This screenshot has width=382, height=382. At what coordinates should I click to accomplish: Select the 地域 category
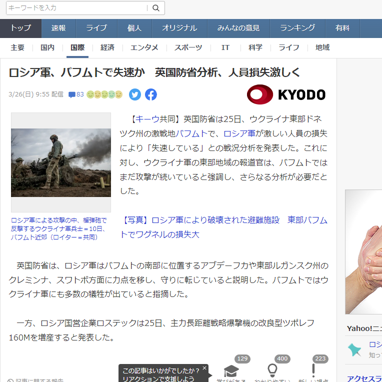322,48
